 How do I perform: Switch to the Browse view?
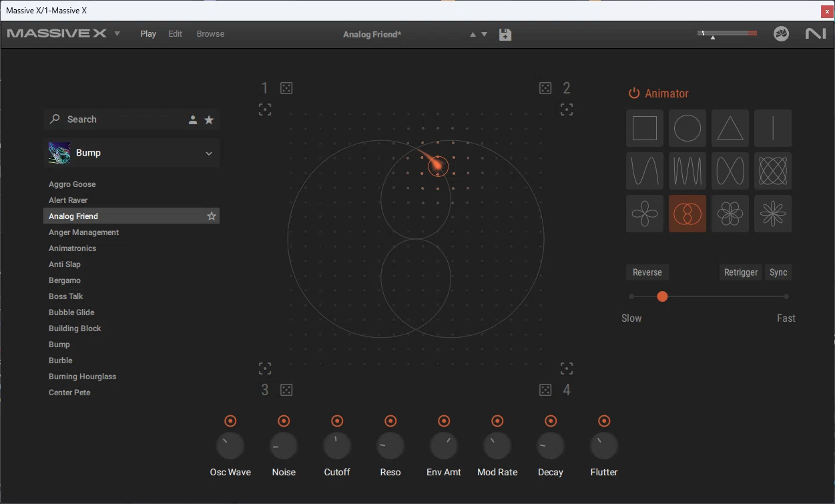(x=210, y=33)
